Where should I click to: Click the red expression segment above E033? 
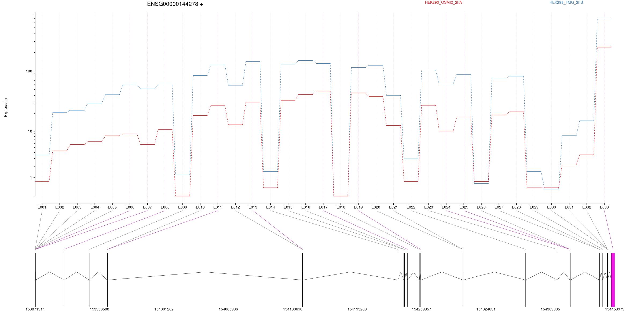click(x=604, y=47)
